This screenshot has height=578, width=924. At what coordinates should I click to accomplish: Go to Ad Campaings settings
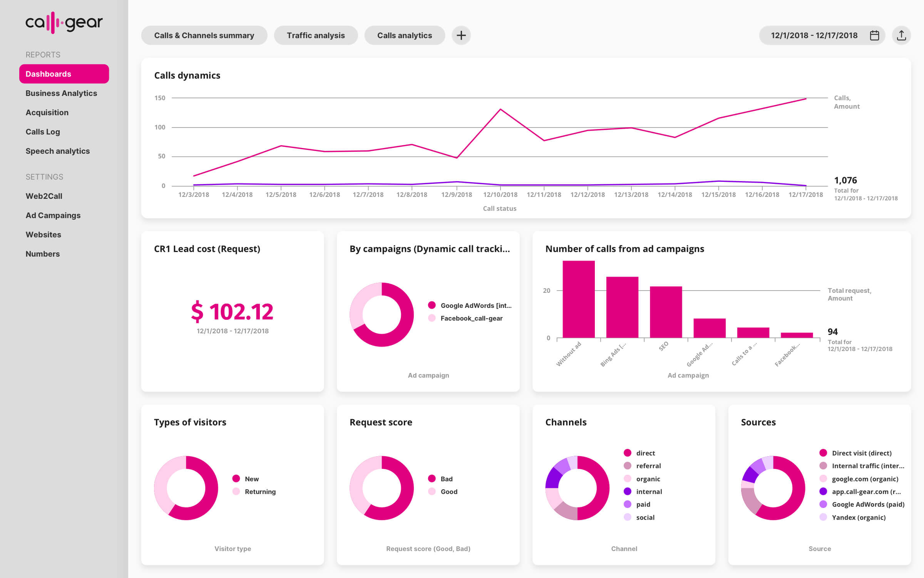click(x=53, y=215)
